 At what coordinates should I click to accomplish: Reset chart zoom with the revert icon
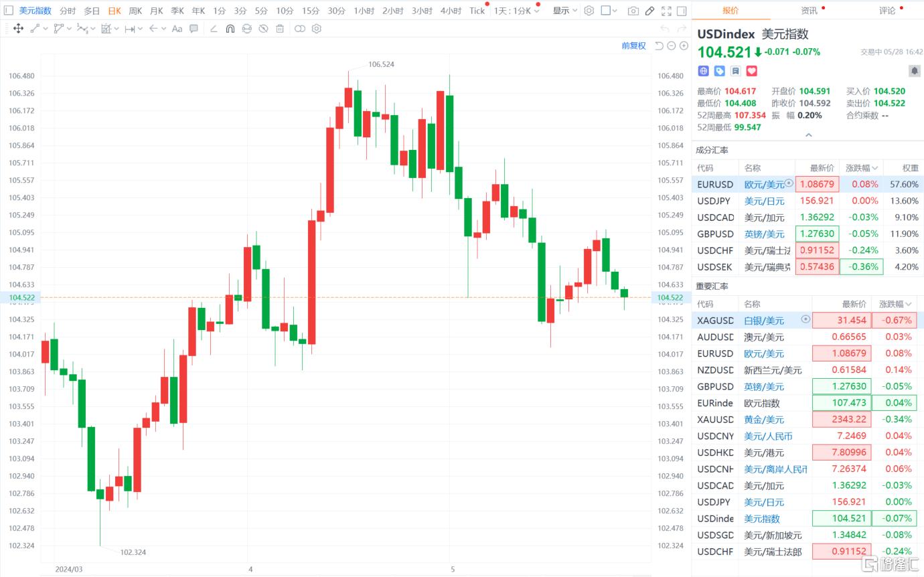click(659, 46)
